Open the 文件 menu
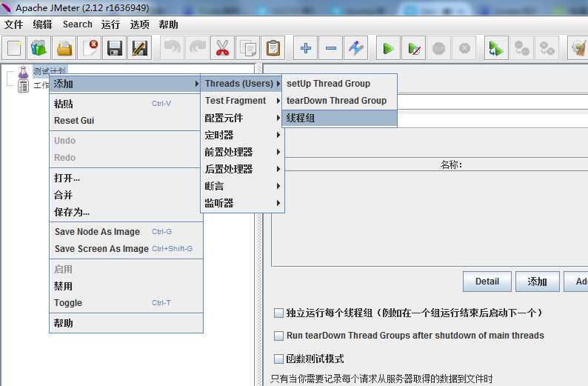The width and height of the screenshot is (588, 386). coord(14,24)
